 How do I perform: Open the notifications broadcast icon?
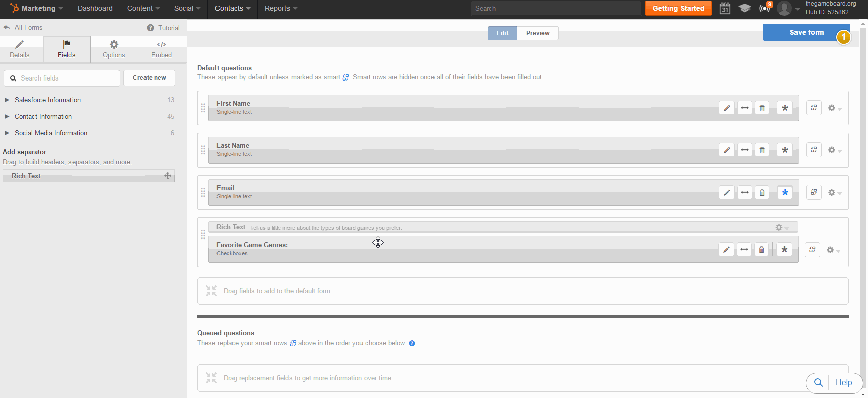point(764,8)
